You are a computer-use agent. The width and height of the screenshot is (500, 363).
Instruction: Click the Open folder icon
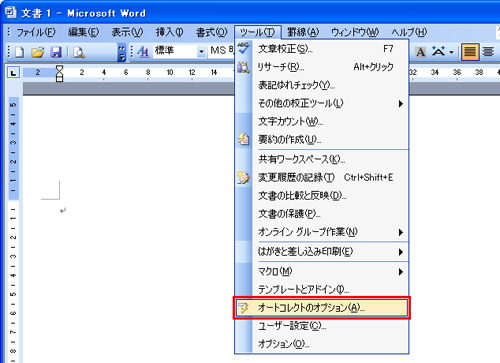click(38, 52)
